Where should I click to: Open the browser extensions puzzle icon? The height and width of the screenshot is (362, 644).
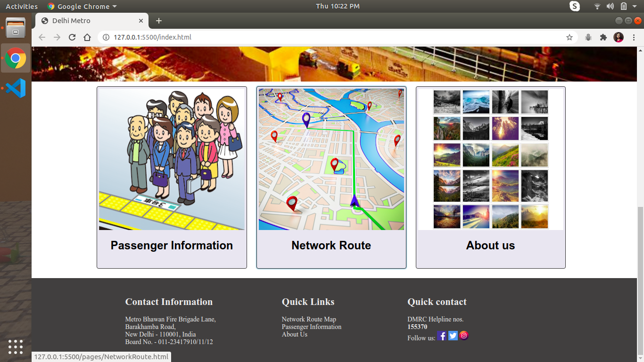[x=603, y=37]
